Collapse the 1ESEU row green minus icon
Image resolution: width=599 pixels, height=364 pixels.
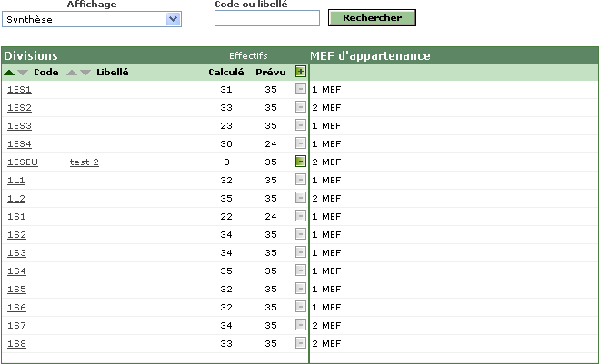(301, 162)
